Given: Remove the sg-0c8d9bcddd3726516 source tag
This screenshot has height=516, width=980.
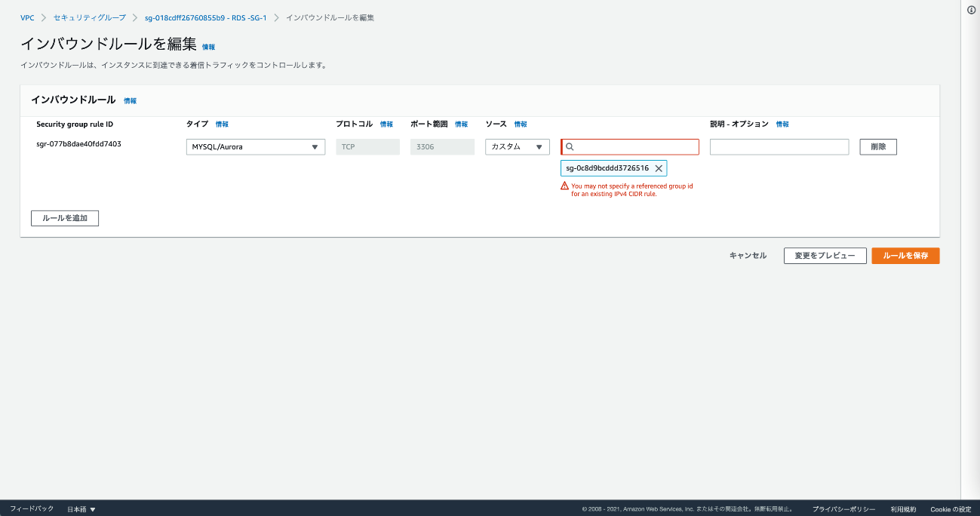Looking at the screenshot, I should click(x=659, y=168).
